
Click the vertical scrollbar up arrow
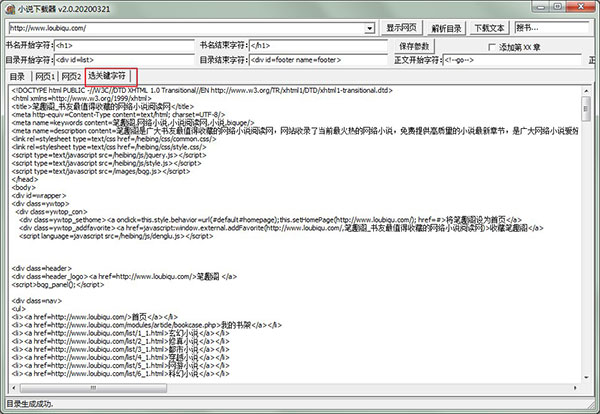pyautogui.click(x=586, y=91)
